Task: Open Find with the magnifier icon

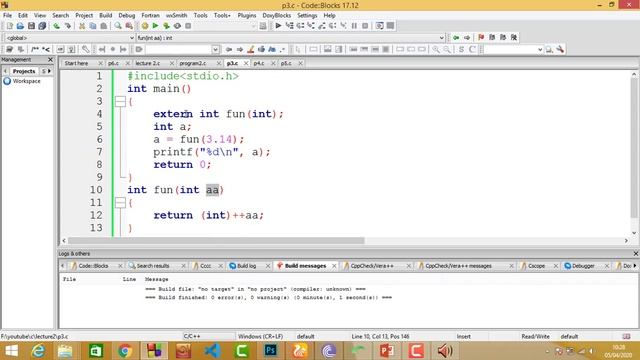Action: click(118, 26)
